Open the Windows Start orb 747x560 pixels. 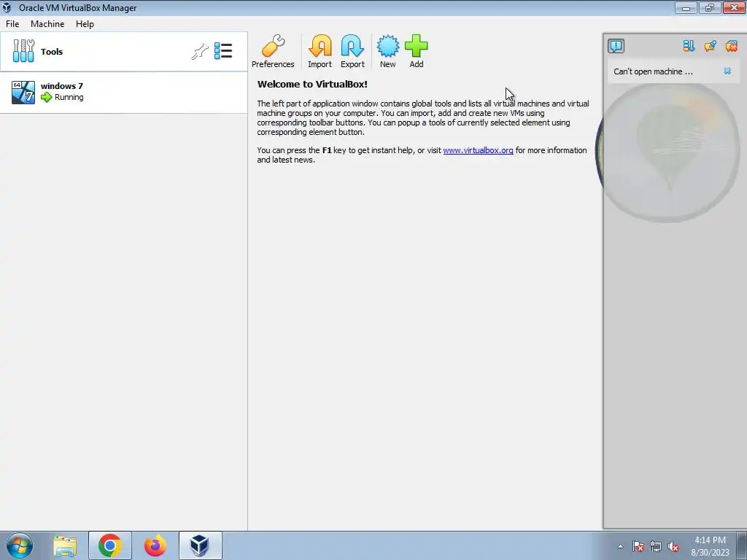click(20, 545)
